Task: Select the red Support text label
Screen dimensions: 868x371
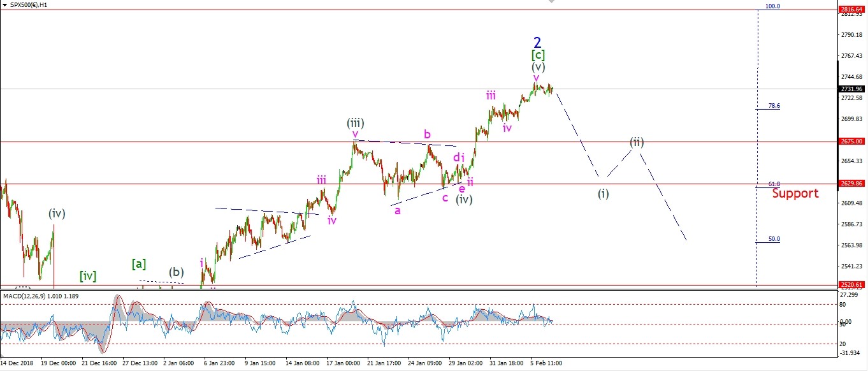Action: tap(795, 193)
